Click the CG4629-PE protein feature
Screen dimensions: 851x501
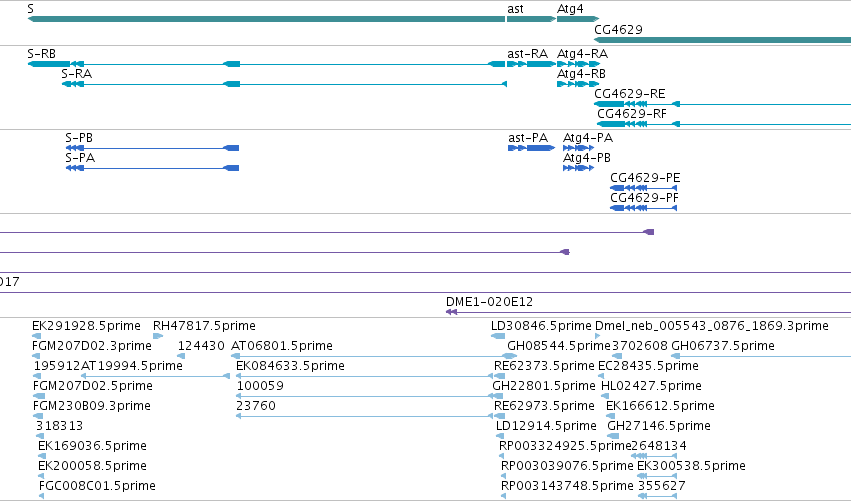tap(644, 188)
